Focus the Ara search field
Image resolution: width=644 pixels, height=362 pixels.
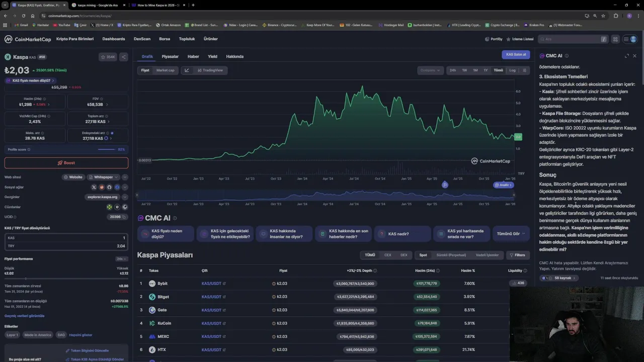(573, 39)
